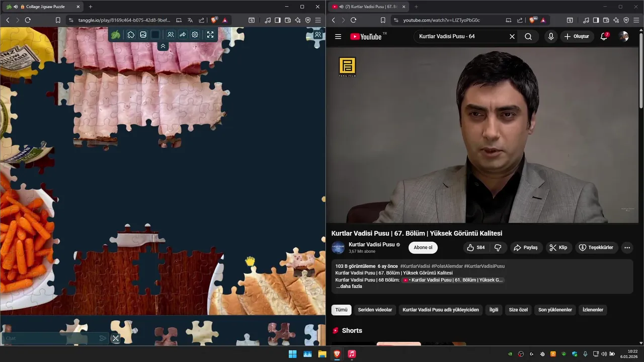Click the Paylaş share button

click(x=525, y=247)
